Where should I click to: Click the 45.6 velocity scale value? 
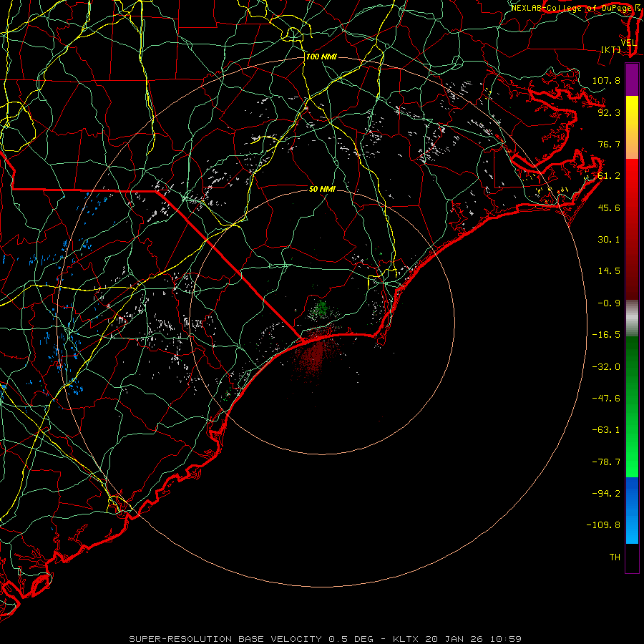(609, 208)
